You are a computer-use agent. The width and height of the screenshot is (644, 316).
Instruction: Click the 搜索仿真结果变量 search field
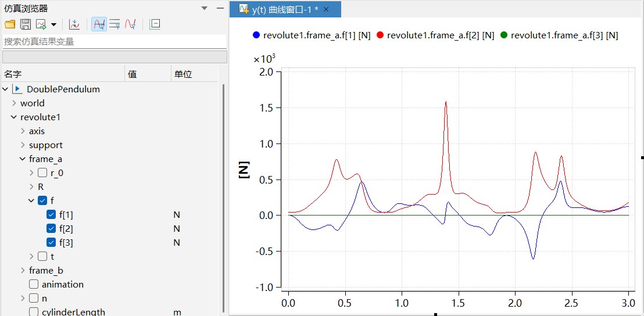(114, 42)
